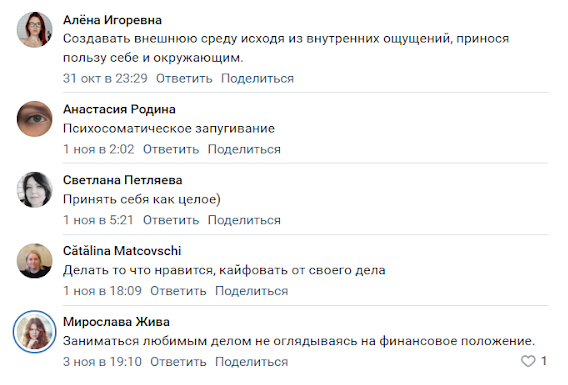Click the name Мирослава Жива
This screenshot has width=568, height=385.
[x=116, y=322]
